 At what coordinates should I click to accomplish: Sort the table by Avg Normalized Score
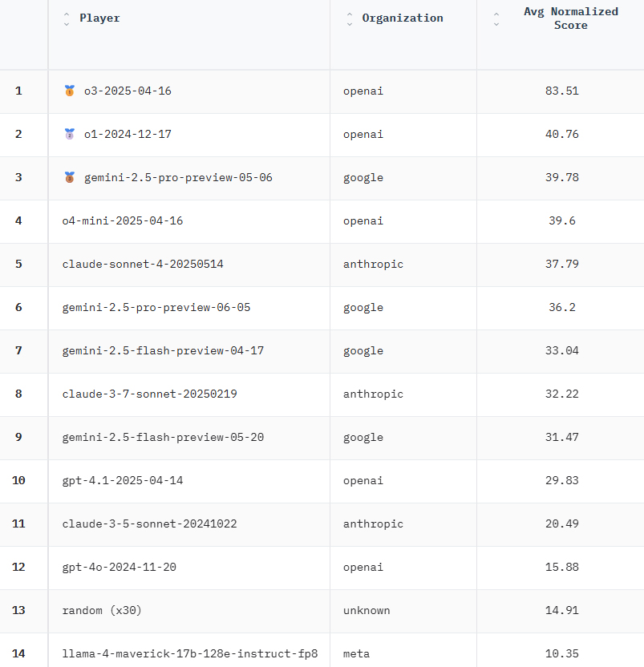point(496,19)
